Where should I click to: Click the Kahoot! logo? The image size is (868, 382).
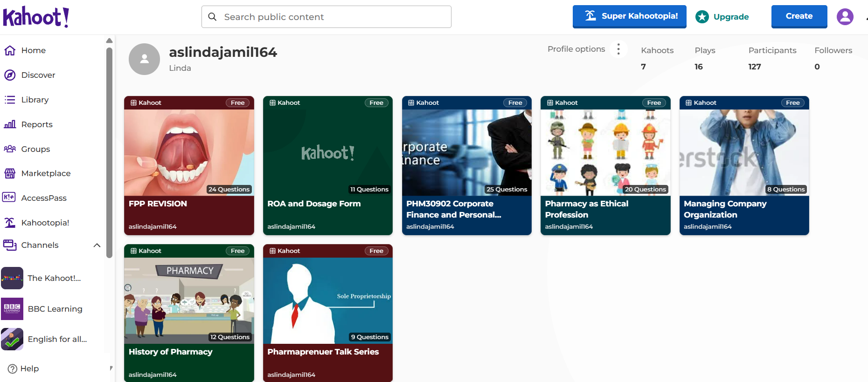[x=36, y=17]
